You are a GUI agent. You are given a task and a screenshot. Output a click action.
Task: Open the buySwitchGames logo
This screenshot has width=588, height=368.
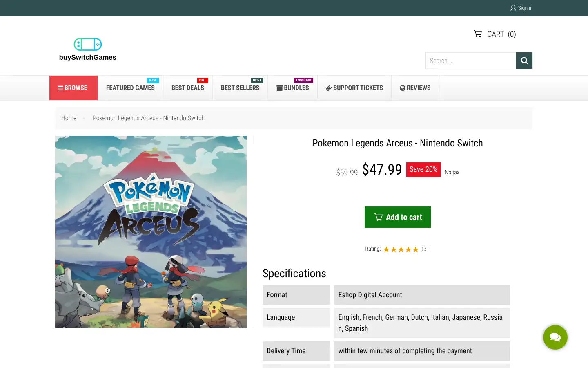[88, 49]
